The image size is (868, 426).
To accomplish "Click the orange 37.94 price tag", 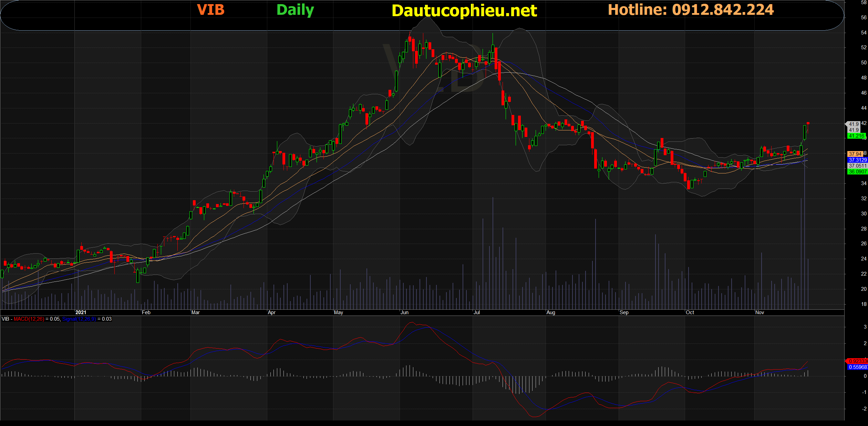I will pos(855,154).
